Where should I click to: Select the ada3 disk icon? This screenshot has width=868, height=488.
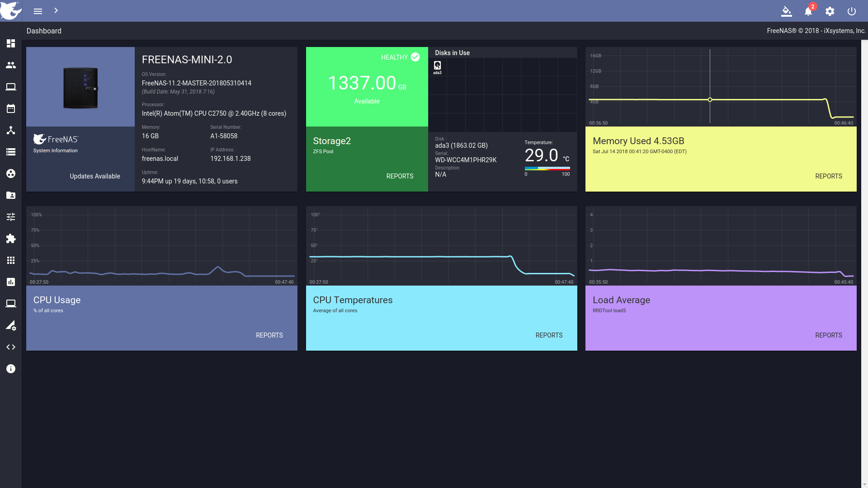pos(437,66)
